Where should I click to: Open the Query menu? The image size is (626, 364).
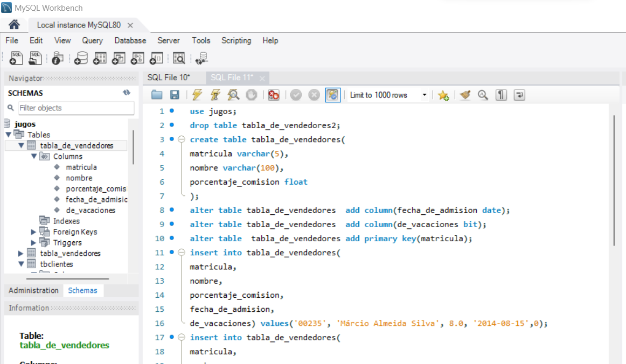point(92,40)
